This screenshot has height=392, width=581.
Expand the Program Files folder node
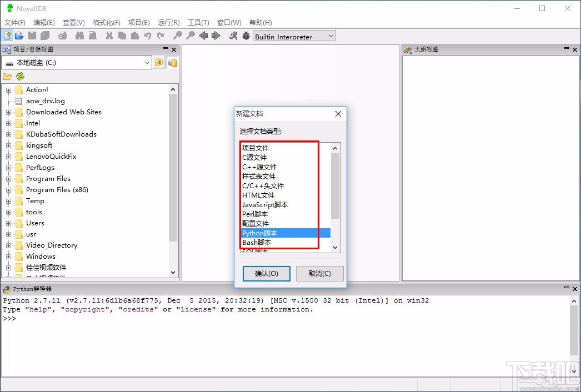click(9, 179)
